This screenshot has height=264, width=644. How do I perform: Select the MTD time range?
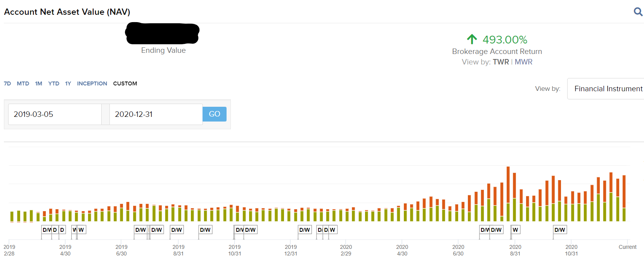click(23, 83)
